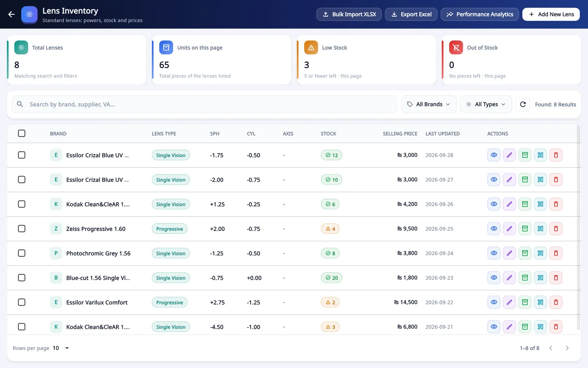Screen dimensions: 588x368
Task: Open stock adjustment for the -1.75 Essilor lens
Action: click(525, 155)
